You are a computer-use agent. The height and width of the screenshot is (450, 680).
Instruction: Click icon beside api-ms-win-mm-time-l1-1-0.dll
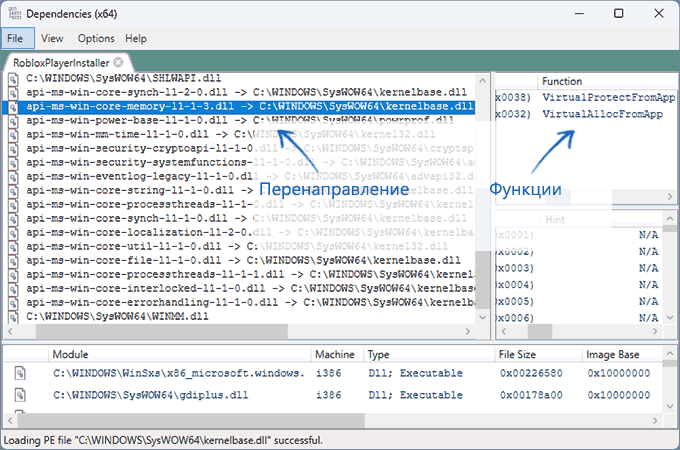click(x=13, y=134)
